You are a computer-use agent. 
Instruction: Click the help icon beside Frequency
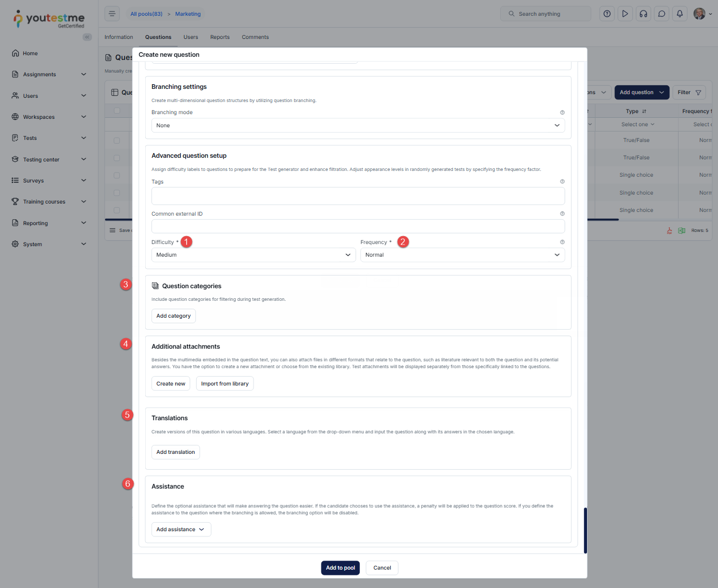pos(562,242)
